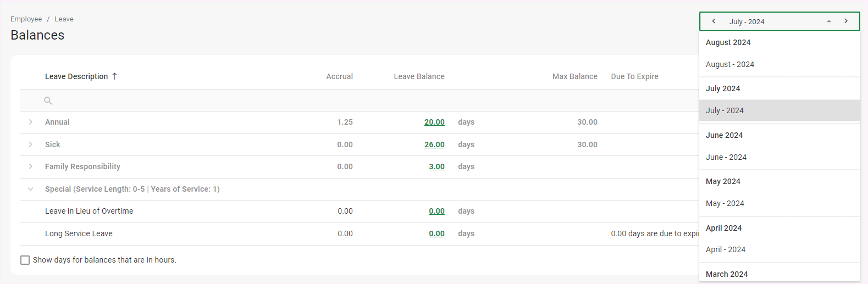Select August - 2024 from period list
Screen dimensions: 868x284
pos(729,64)
